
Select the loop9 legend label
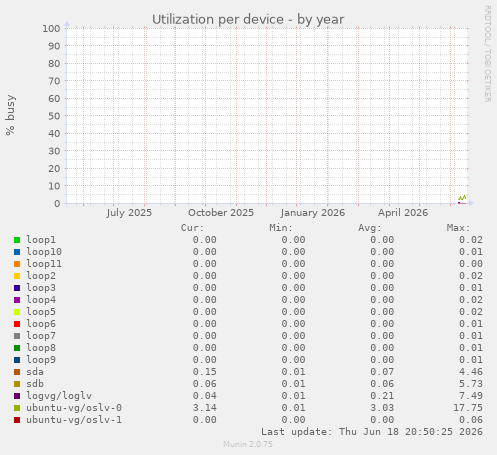[x=41, y=360]
